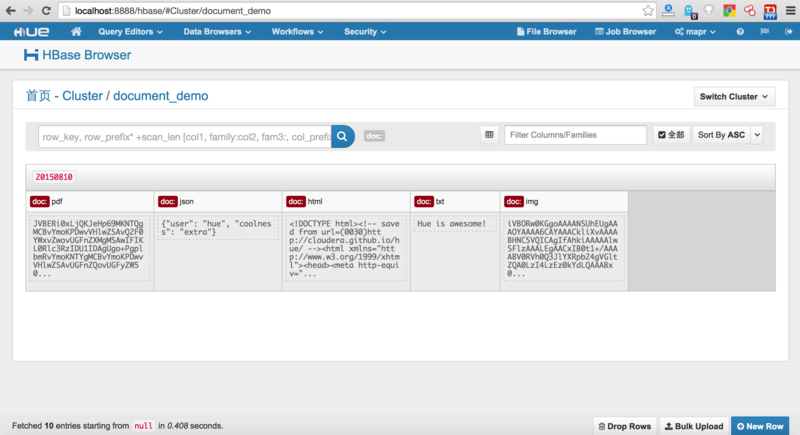Click the column grid view icon
This screenshot has width=800, height=435.
tap(489, 135)
